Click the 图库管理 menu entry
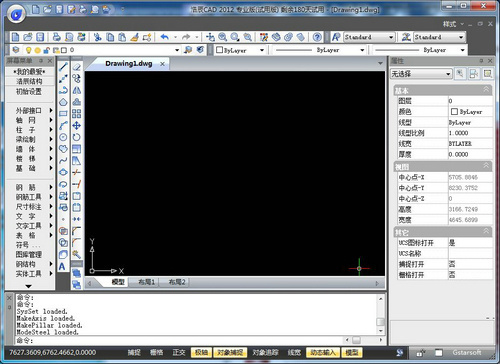500x364 pixels. point(29,254)
